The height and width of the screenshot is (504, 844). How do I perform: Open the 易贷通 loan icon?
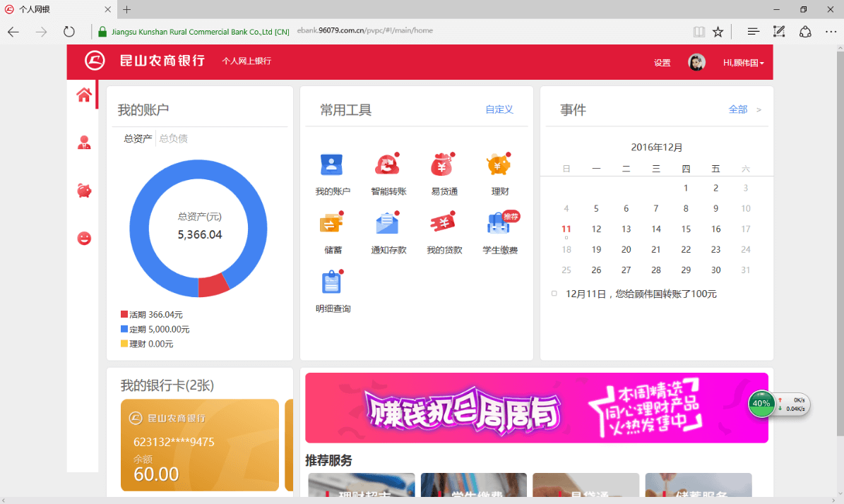coord(444,165)
